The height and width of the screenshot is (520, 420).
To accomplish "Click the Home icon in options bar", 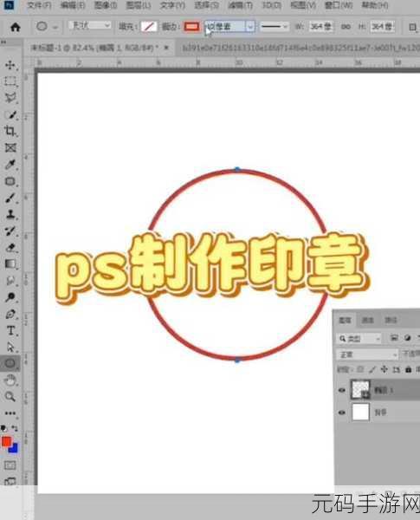I will (16, 27).
